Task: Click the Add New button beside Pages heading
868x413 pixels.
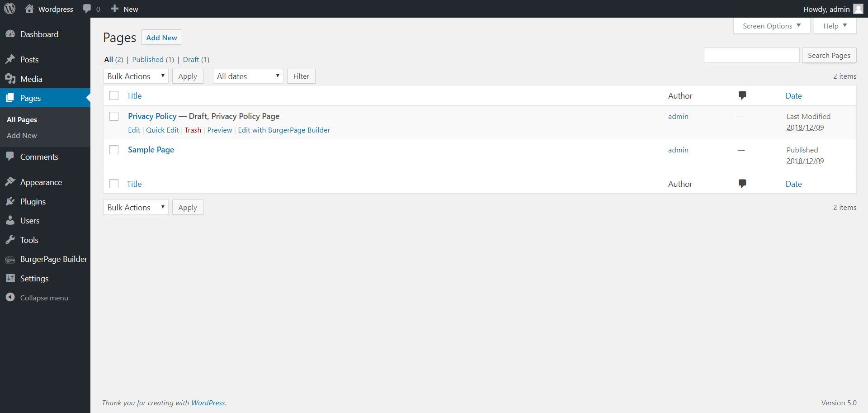Action: [x=161, y=38]
